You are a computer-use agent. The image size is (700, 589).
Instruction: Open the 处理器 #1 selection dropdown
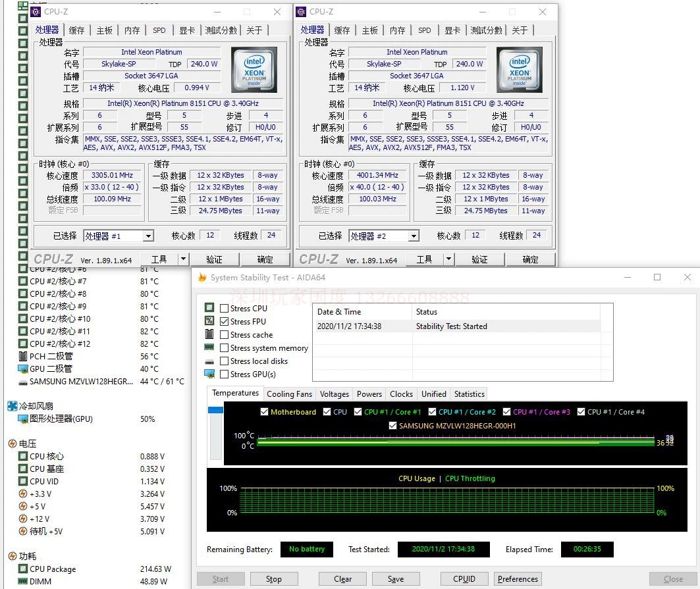coord(148,236)
